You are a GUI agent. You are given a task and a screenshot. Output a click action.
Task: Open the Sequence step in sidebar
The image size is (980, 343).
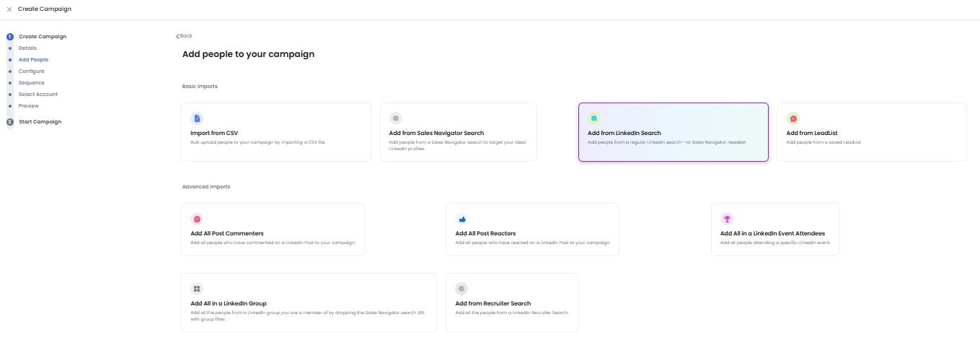pyautogui.click(x=32, y=82)
